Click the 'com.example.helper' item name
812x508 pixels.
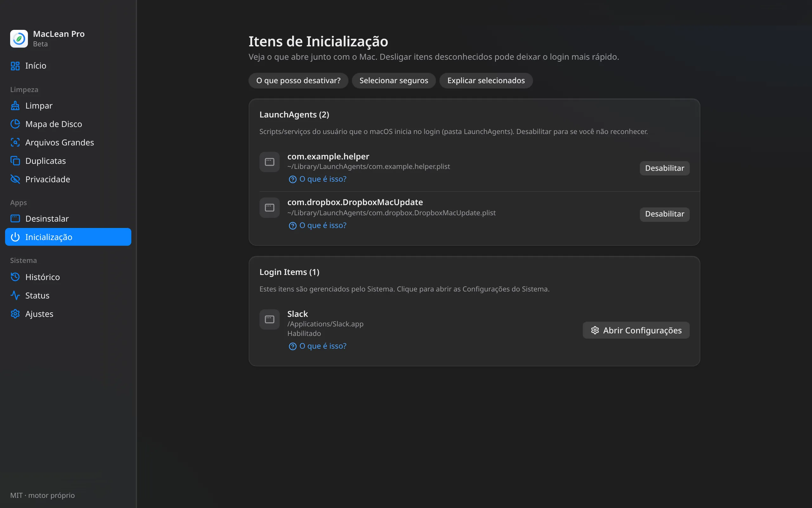tap(328, 157)
